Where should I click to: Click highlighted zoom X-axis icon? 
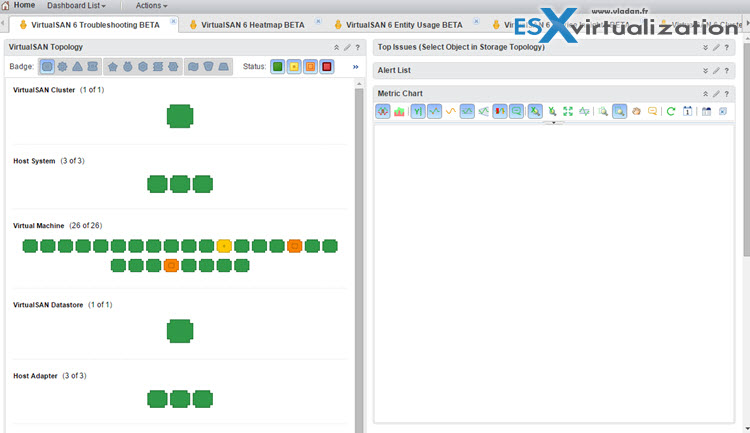[x=535, y=111]
